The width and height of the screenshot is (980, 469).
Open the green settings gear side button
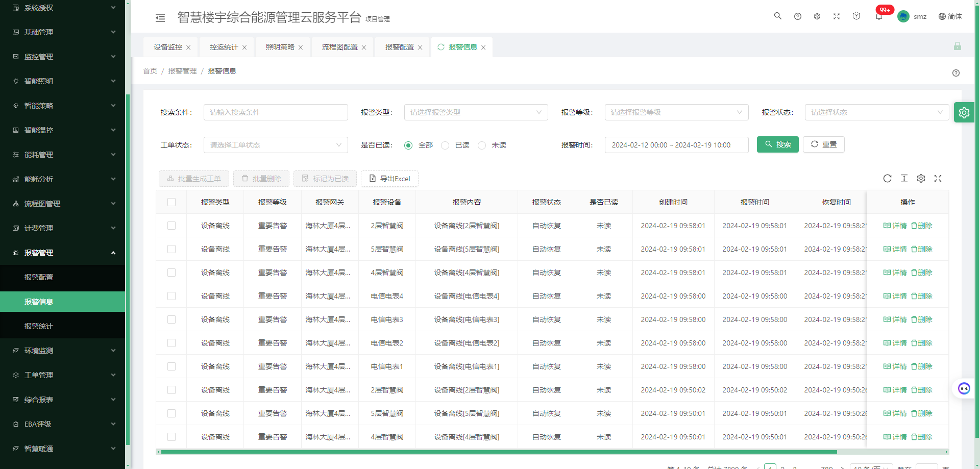[x=964, y=112]
